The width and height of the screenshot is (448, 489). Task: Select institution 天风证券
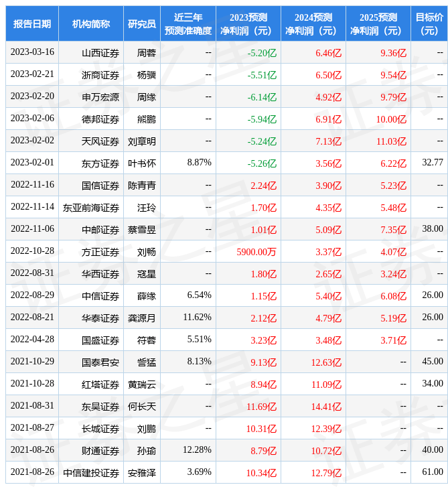pyautogui.click(x=100, y=141)
